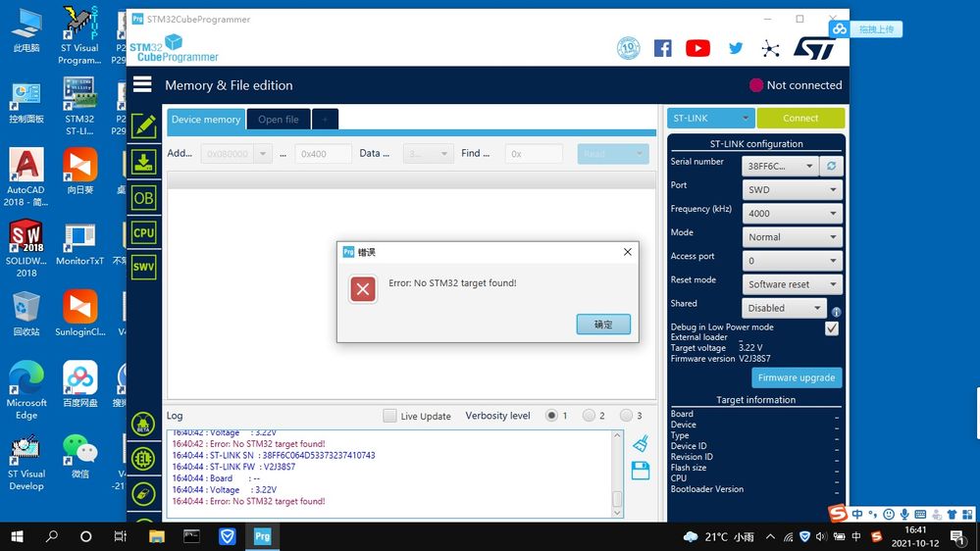Show info about Shared mode
This screenshot has height=551, width=980.
pos(836,312)
